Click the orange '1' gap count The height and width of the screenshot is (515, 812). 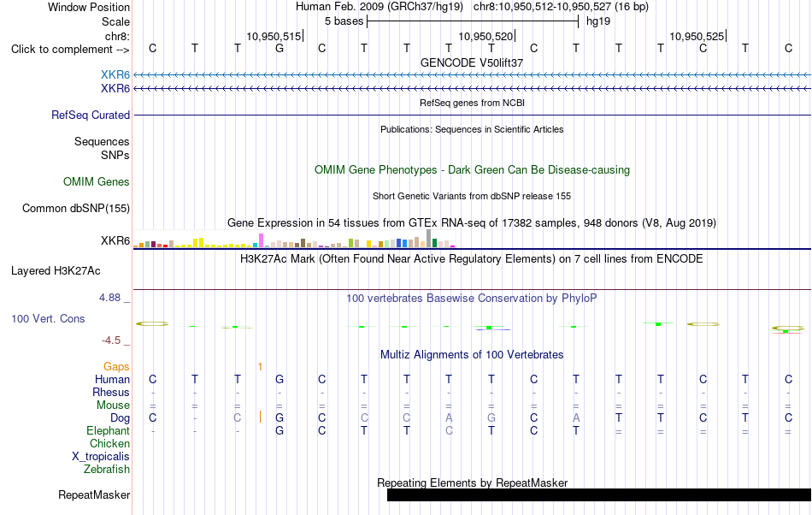(x=260, y=367)
